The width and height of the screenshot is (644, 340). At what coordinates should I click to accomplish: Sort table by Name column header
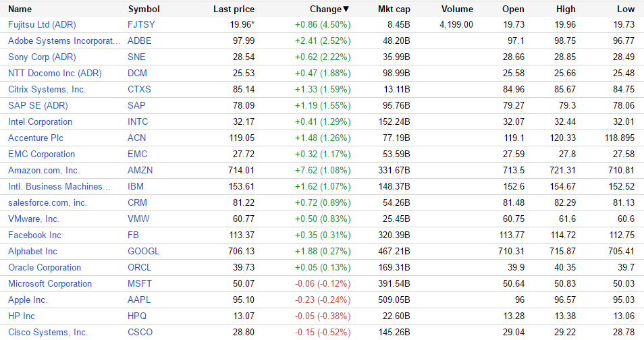coord(20,9)
